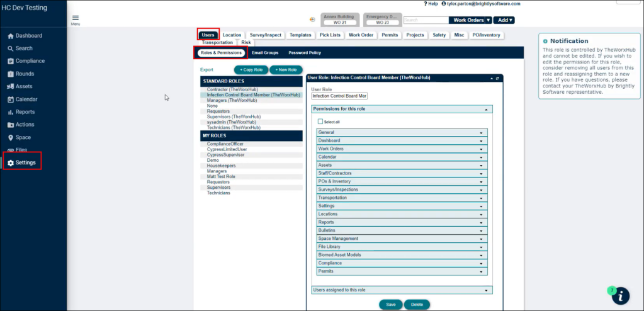Click the recent history clock icon
644x311 pixels.
(x=312, y=20)
